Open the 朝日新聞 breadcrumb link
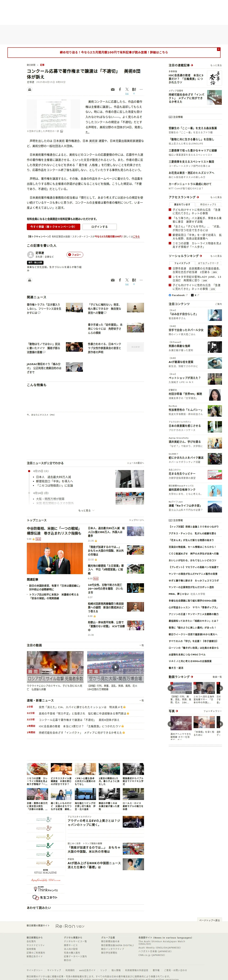 click(31, 65)
